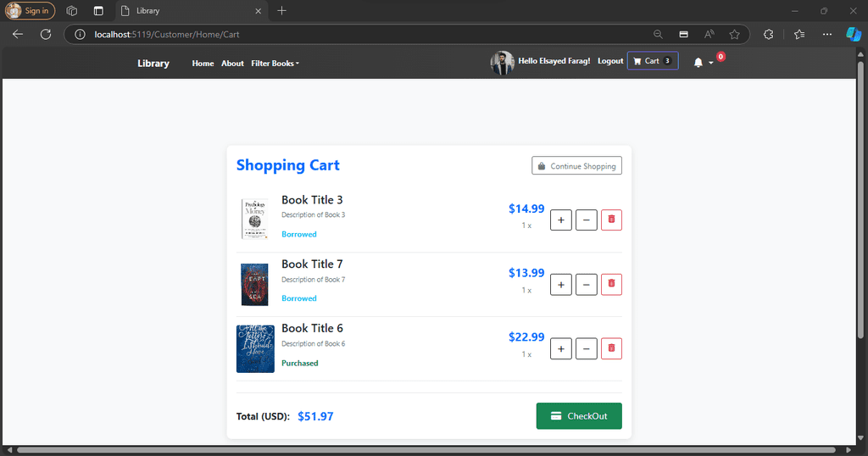
Task: Decrease quantity of Book Title 7
Action: (587, 285)
